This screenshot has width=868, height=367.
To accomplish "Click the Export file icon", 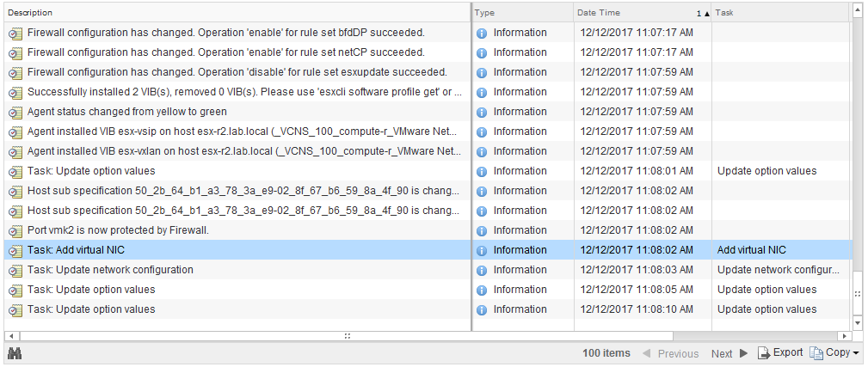I will [x=764, y=353].
